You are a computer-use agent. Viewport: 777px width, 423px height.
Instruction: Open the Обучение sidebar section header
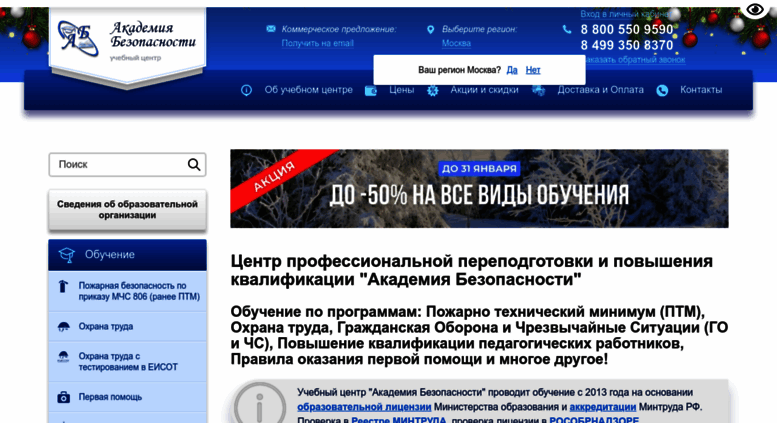(x=127, y=255)
